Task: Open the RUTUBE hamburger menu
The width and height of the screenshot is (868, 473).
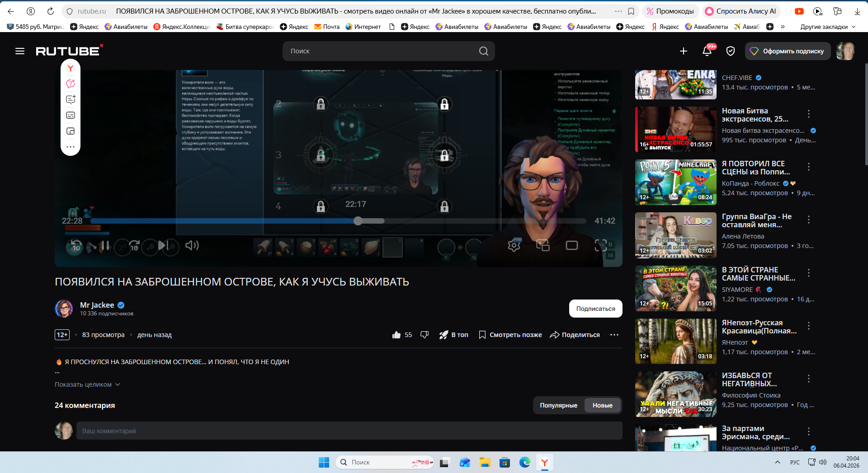Action: [20, 51]
